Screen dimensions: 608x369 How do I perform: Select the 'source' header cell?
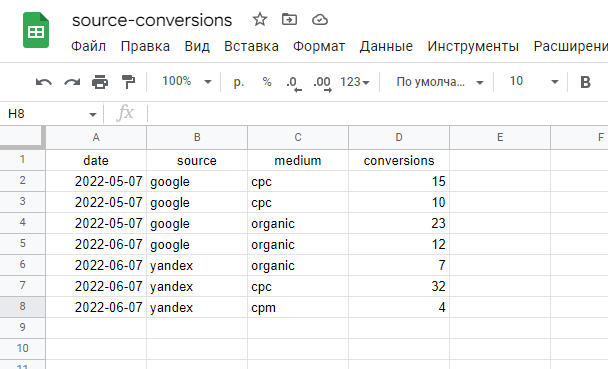197,160
